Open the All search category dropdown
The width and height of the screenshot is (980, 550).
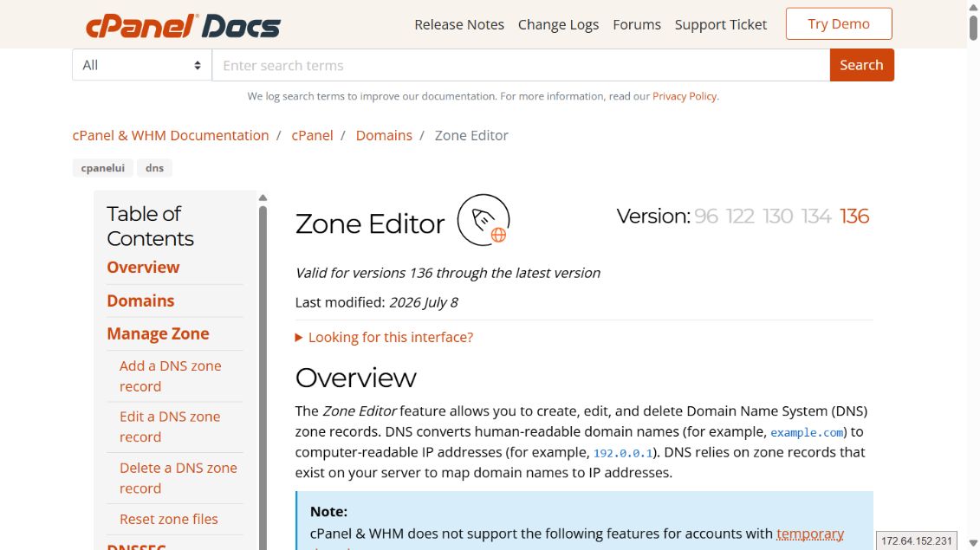pyautogui.click(x=142, y=65)
